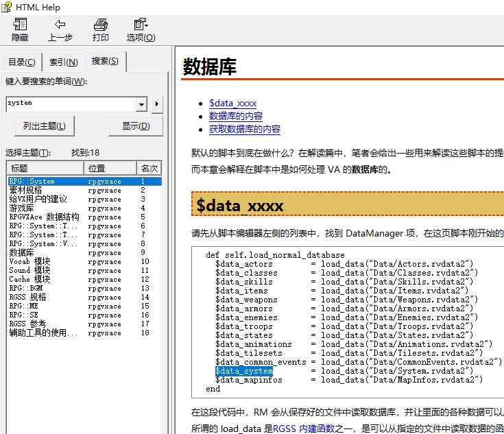Click the $data_xxxx section heading
This screenshot has height=434, width=504.
(x=240, y=206)
